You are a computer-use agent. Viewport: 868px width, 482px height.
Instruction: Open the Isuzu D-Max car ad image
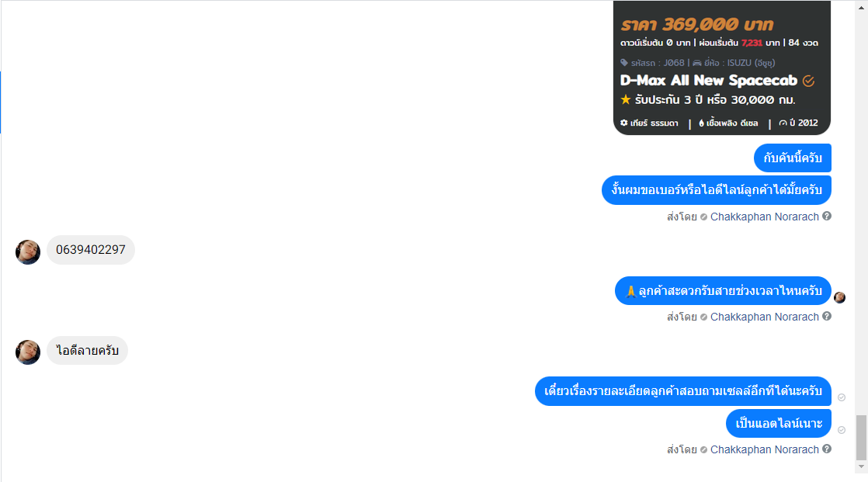coord(722,68)
